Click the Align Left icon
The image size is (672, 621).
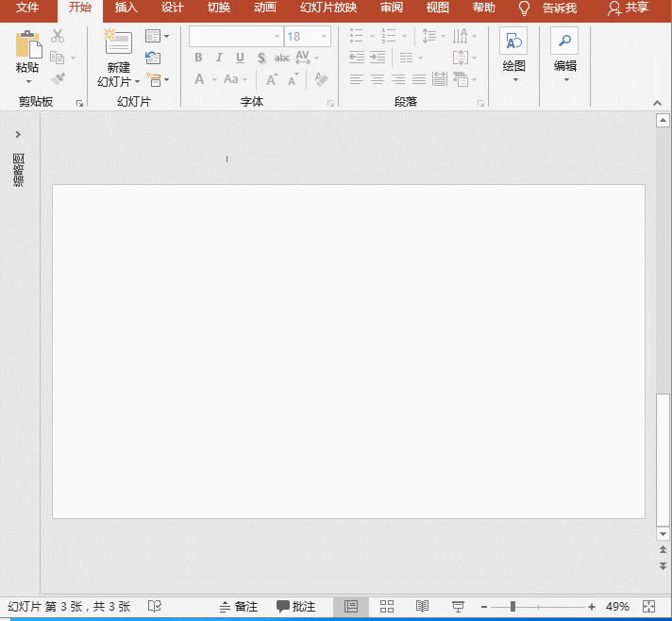[x=357, y=79]
